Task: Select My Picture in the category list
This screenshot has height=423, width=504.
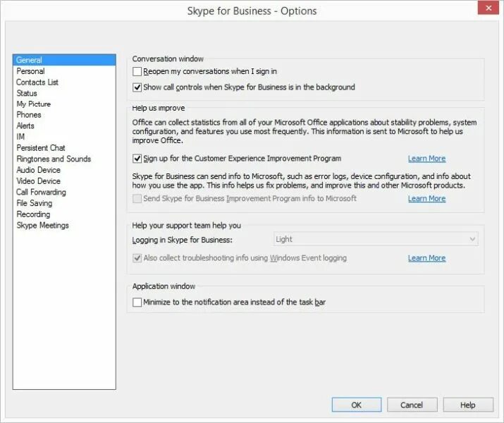Action: (x=34, y=104)
